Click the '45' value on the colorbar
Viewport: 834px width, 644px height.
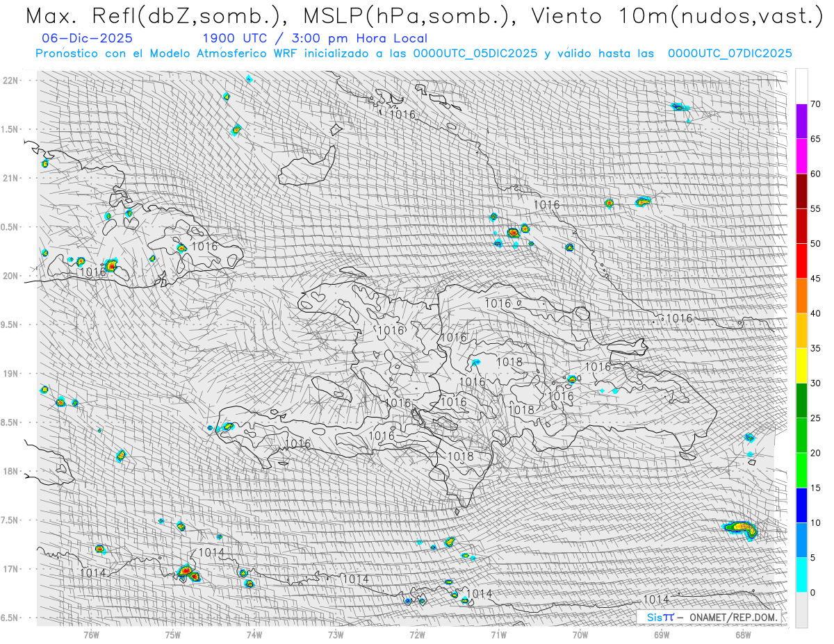[x=816, y=279]
